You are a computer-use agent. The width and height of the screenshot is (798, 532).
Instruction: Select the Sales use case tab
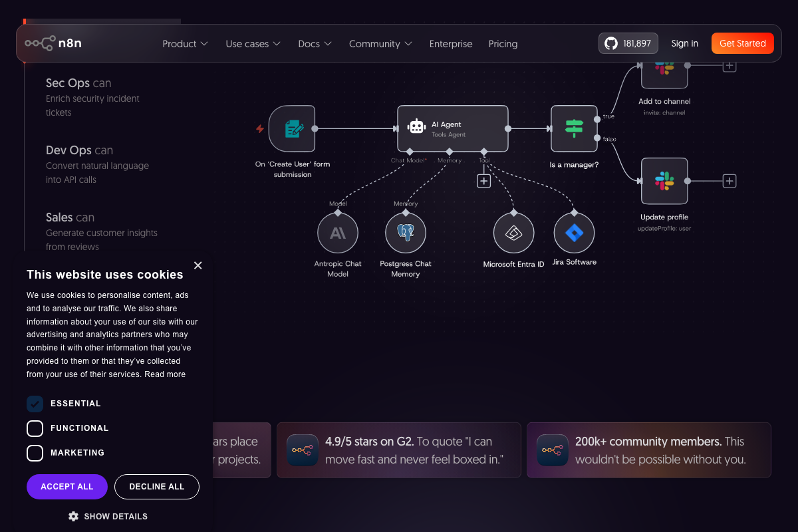coord(102,231)
